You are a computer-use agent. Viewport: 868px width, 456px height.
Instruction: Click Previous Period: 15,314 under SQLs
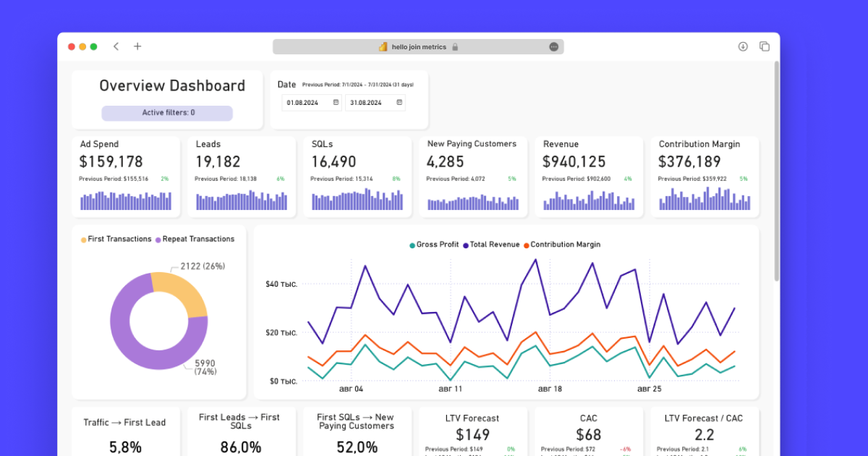(341, 179)
